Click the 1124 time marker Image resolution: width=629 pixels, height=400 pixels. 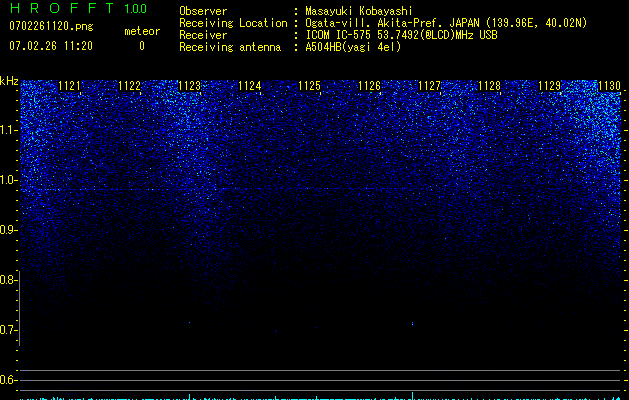pos(250,86)
